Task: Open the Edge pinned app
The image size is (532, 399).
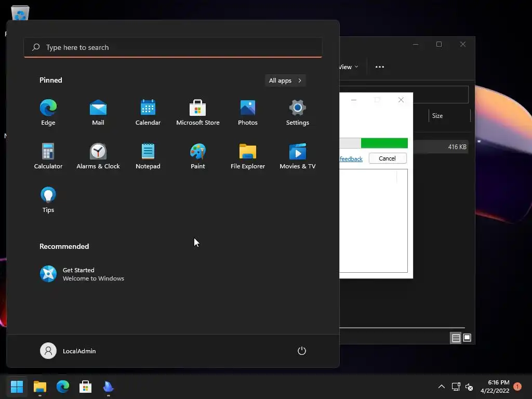Action: 48,113
